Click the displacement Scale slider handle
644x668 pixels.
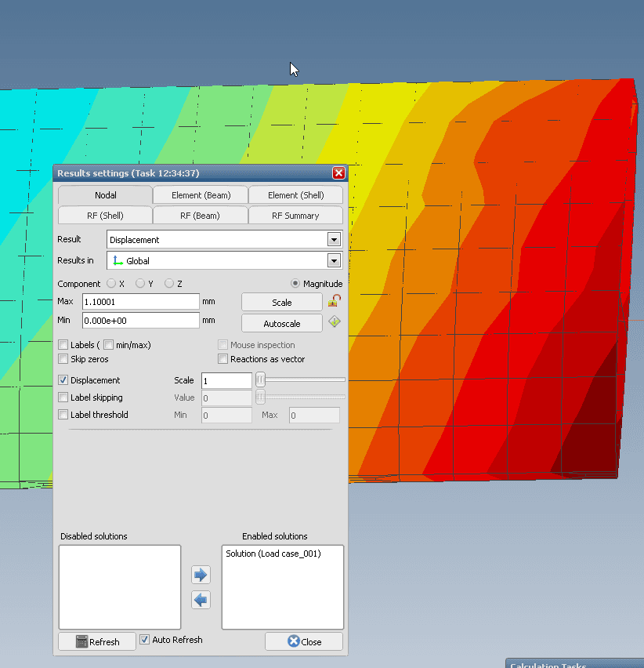pyautogui.click(x=260, y=380)
